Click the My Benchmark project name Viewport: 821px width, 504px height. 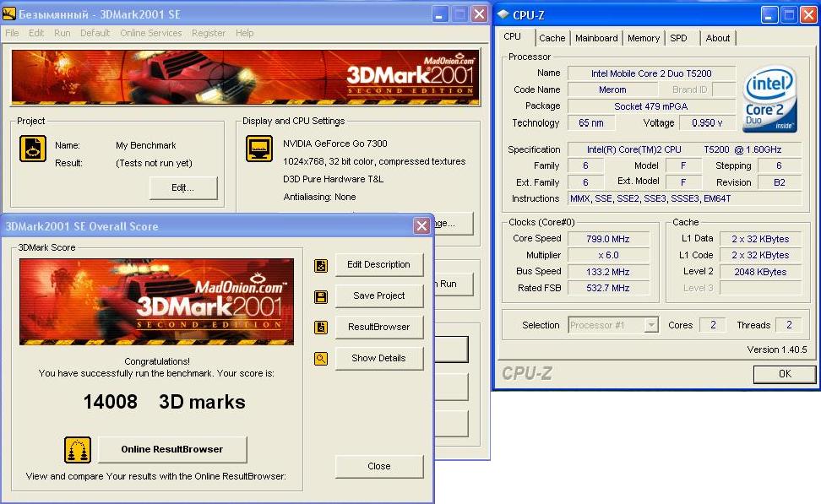pos(145,145)
